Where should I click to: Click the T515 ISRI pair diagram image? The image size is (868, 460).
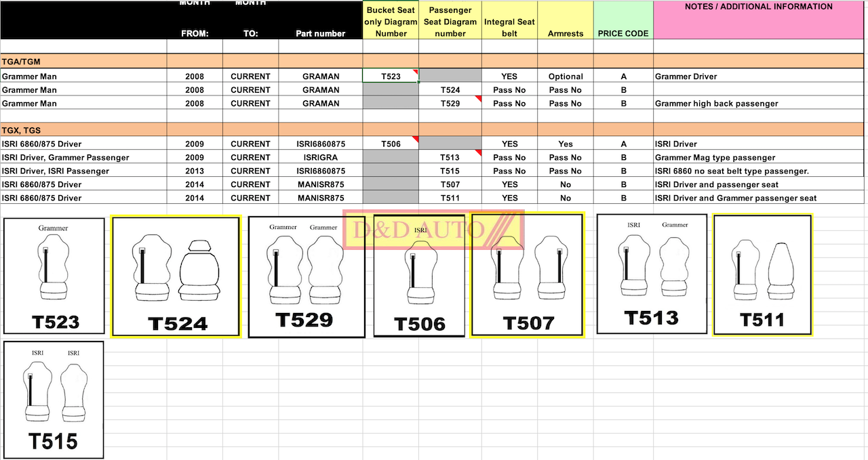pyautogui.click(x=54, y=400)
